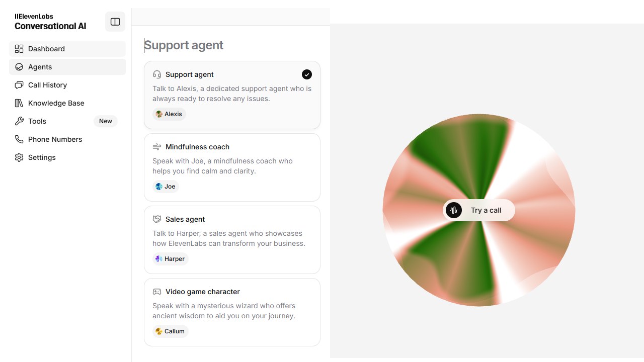This screenshot has height=362, width=644.
Task: Click the Dashboard grid icon
Action: click(19, 49)
